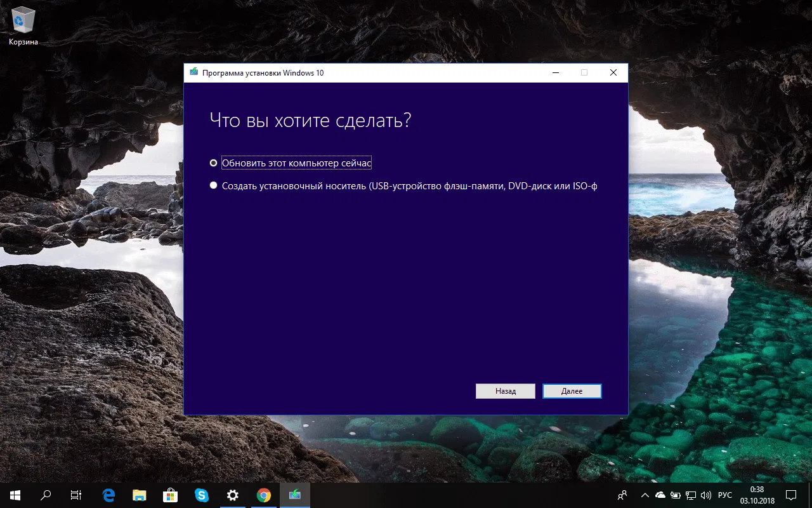Click the Windows Setup taskbar icon

[295, 495]
